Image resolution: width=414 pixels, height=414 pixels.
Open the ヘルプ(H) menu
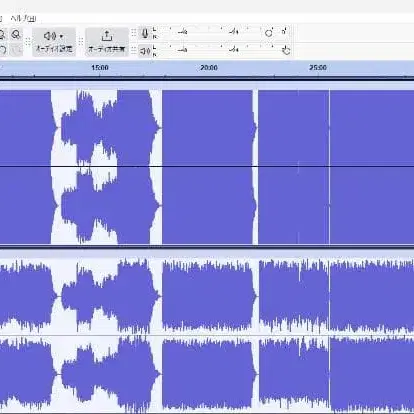23,18
